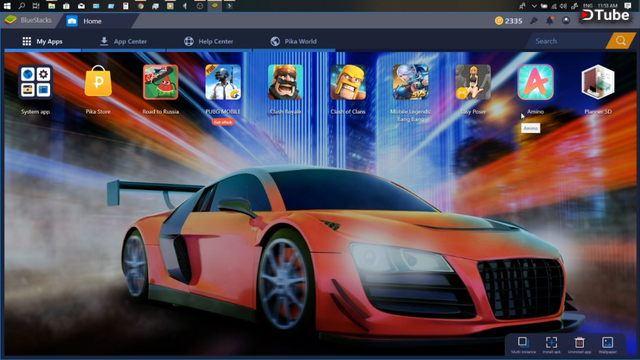
Task: Open the notifications bell
Action: pyautogui.click(x=550, y=20)
